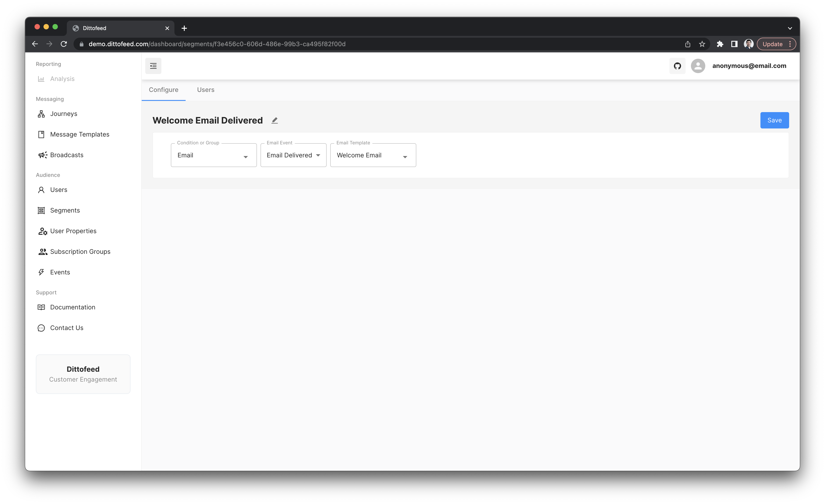Click the Broadcasts megaphone icon
The image size is (825, 504).
(43, 155)
